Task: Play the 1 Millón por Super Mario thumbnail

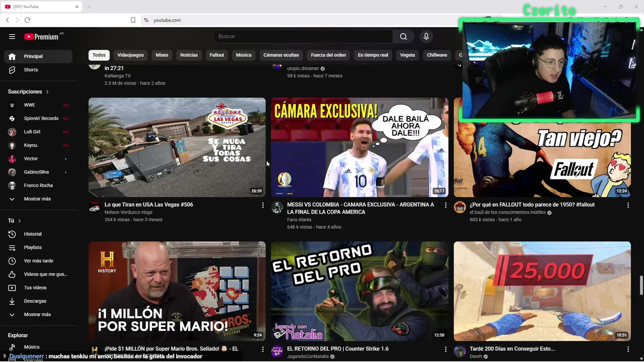Action: click(x=177, y=291)
